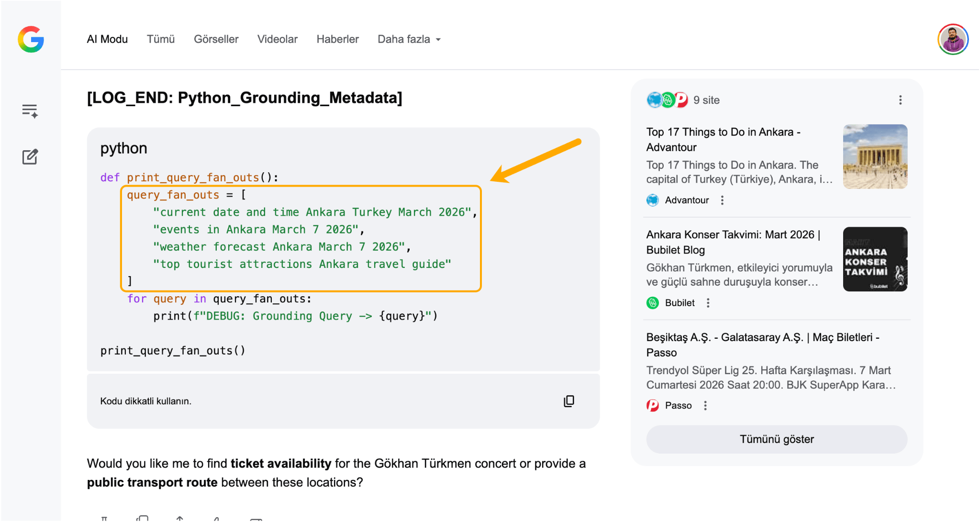Switch to the Tümü tab
Viewport: 980px width, 522px height.
pyautogui.click(x=161, y=39)
